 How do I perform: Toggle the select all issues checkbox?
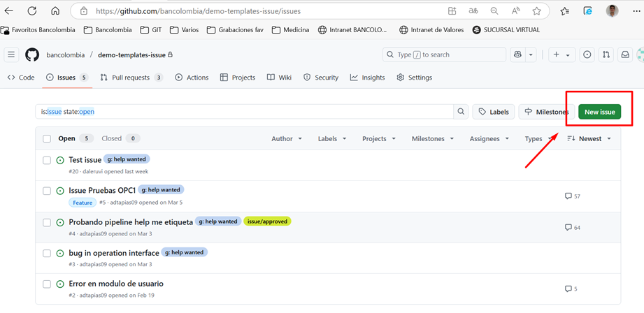[47, 139]
